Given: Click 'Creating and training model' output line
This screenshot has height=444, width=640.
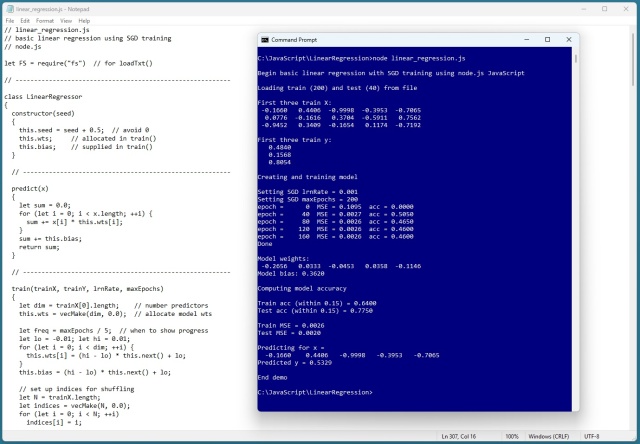Looking at the screenshot, I should pyautogui.click(x=307, y=177).
